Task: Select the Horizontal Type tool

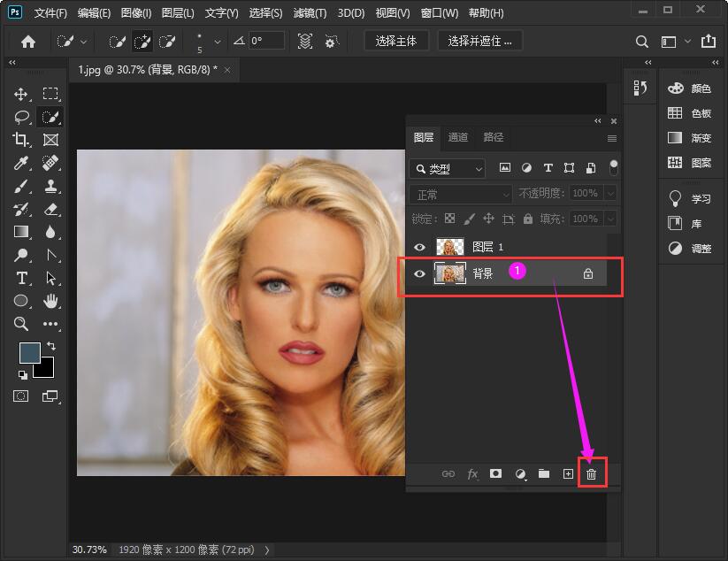Action: (x=21, y=278)
